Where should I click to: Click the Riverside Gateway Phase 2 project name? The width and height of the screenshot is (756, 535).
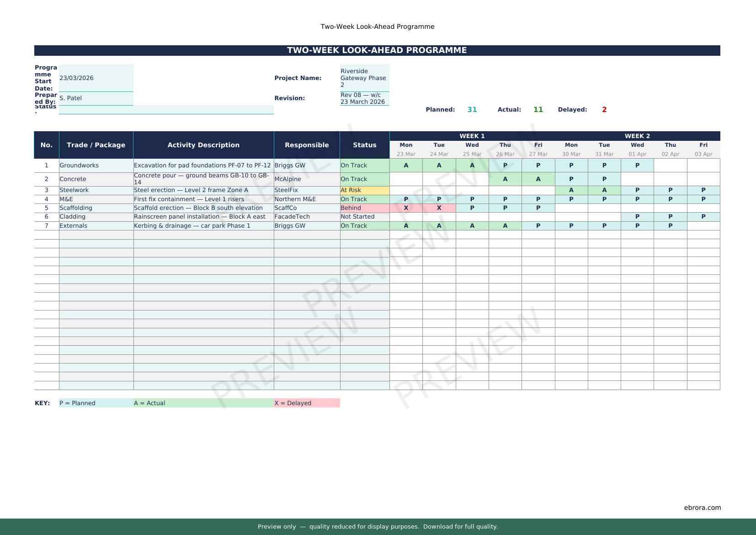pyautogui.click(x=364, y=78)
